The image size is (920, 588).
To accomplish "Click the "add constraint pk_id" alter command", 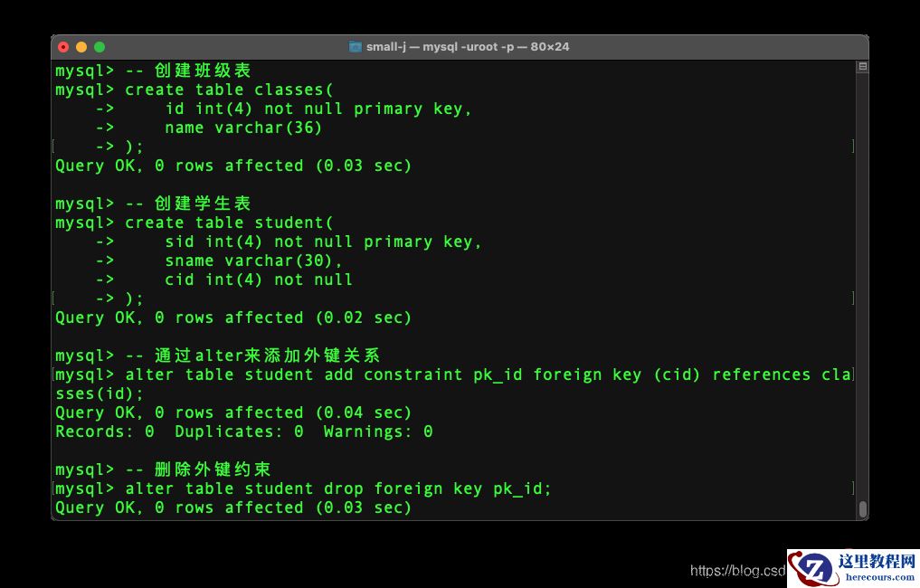I will (x=488, y=375).
